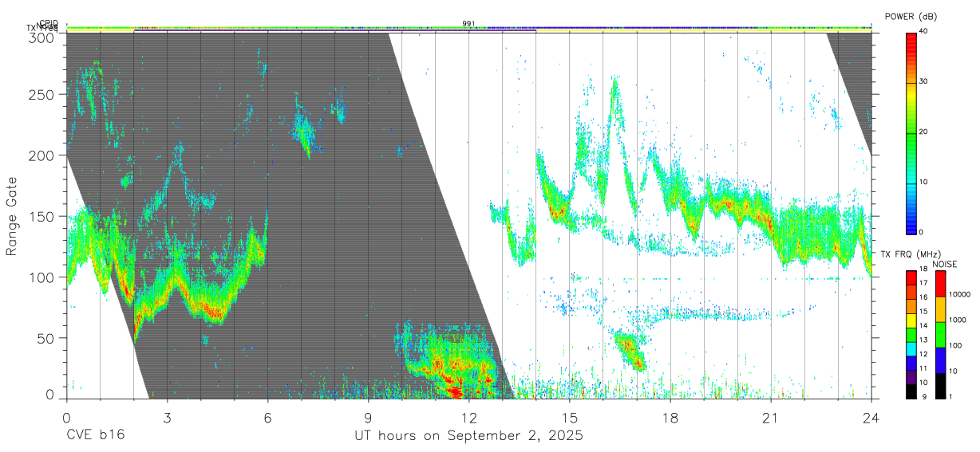Click the 1 noise legend label
The image size is (980, 452).
(952, 396)
